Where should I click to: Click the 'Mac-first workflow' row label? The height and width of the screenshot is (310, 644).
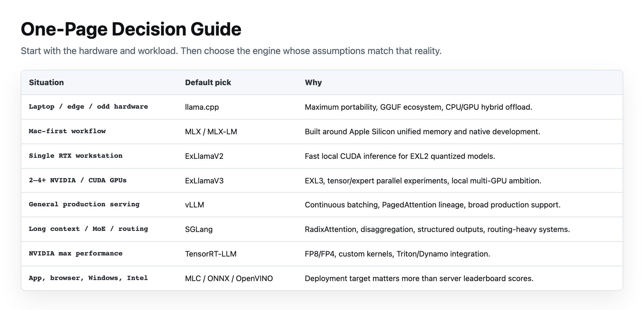tap(67, 131)
